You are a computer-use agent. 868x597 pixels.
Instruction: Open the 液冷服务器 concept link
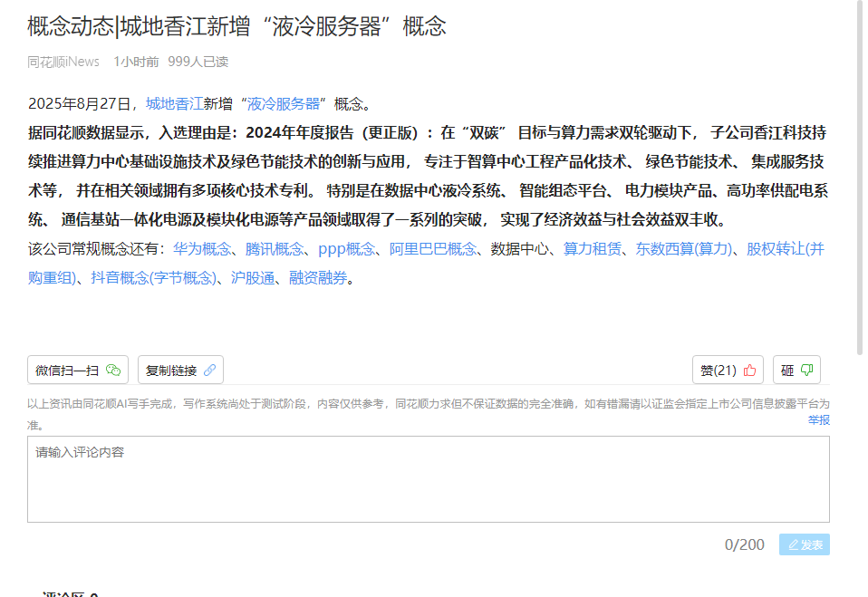click(283, 103)
